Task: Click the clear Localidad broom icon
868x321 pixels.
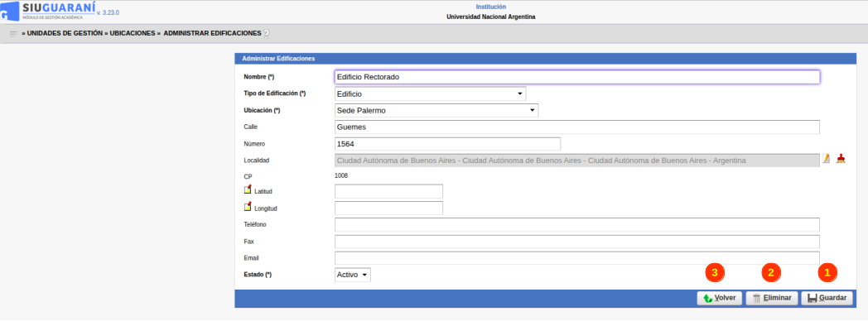Action: tap(841, 159)
